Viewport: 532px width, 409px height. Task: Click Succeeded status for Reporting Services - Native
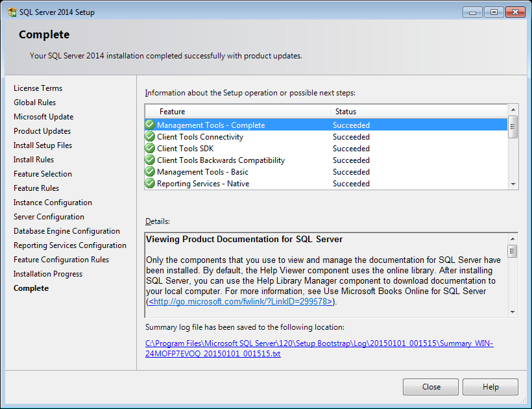pyautogui.click(x=351, y=183)
